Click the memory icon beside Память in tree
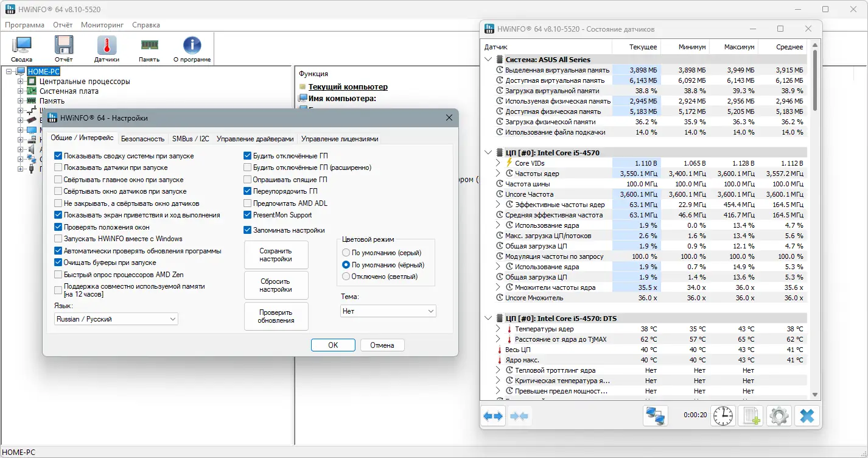The width and height of the screenshot is (868, 458). pos(32,101)
